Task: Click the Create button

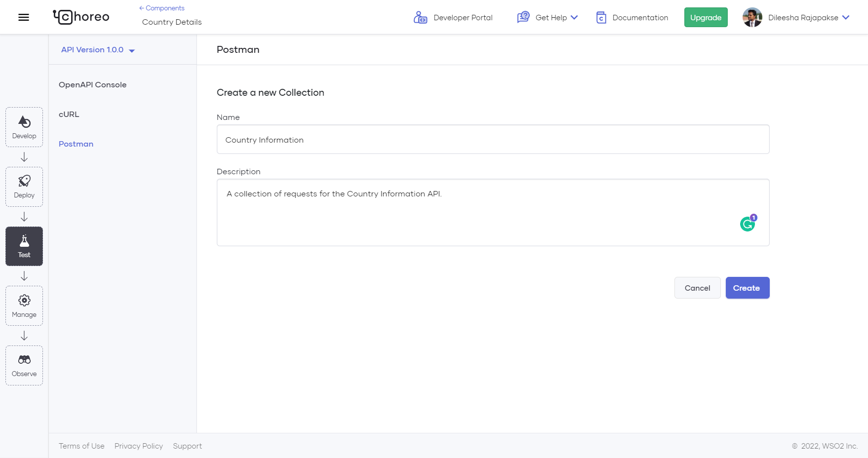Action: coord(747,288)
